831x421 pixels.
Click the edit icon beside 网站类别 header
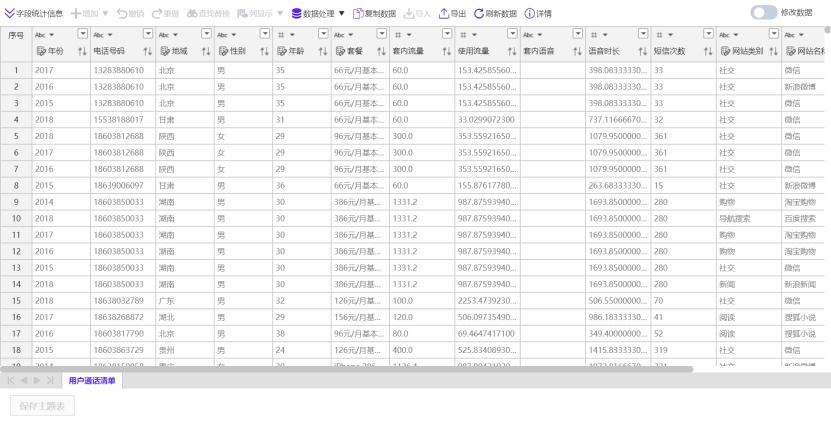click(x=725, y=51)
